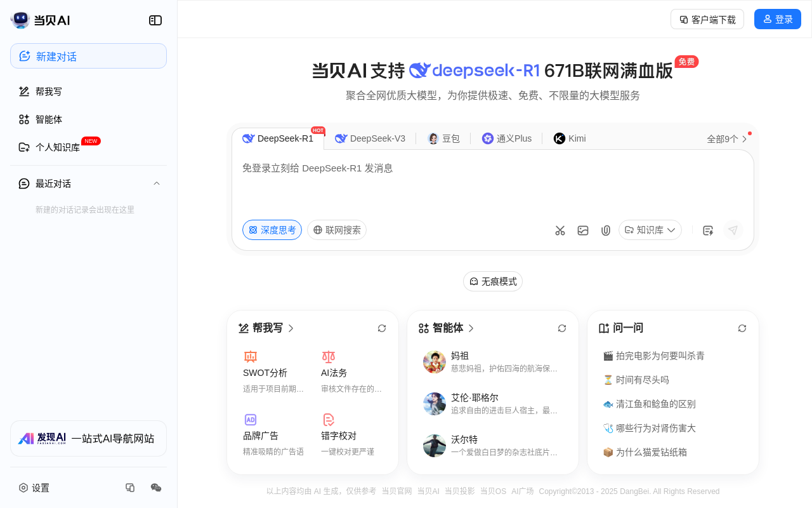Turn on 无痕模式 incognito mode
The image size is (812, 508).
(x=493, y=281)
